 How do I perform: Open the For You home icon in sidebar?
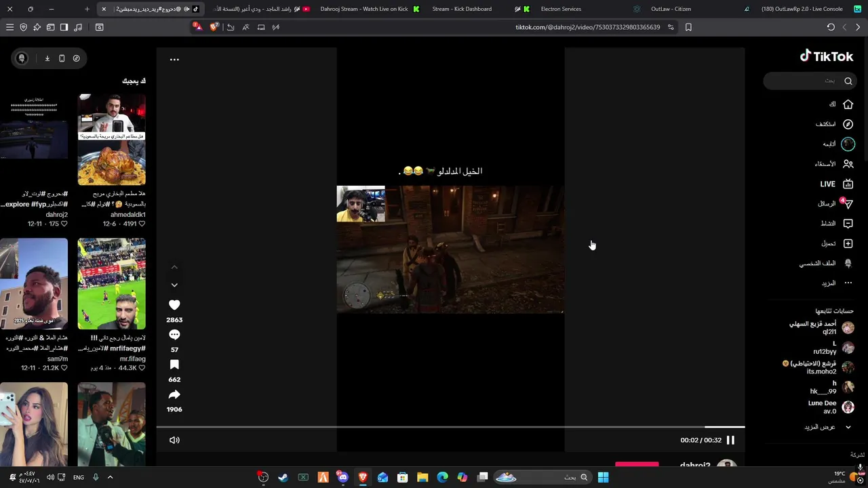click(x=848, y=104)
